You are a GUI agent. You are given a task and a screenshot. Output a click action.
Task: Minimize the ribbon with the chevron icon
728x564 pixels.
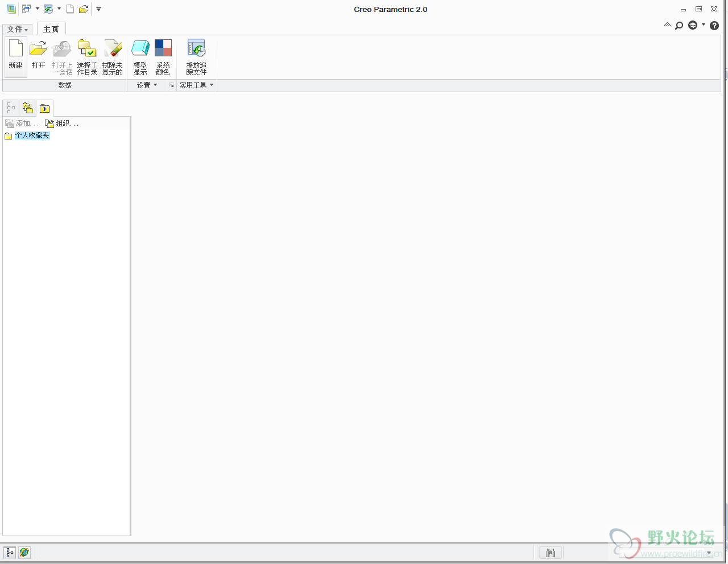point(667,25)
